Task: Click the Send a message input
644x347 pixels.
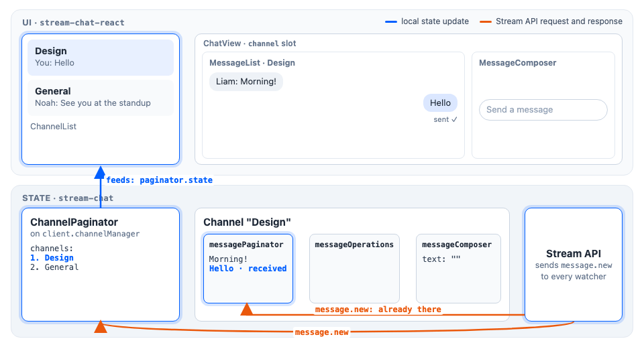Action: [543, 109]
